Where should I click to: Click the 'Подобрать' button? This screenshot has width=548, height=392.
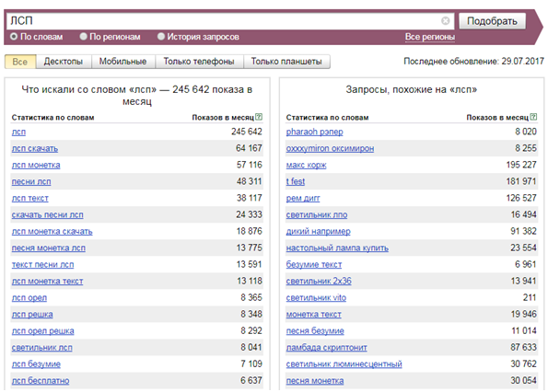(492, 21)
